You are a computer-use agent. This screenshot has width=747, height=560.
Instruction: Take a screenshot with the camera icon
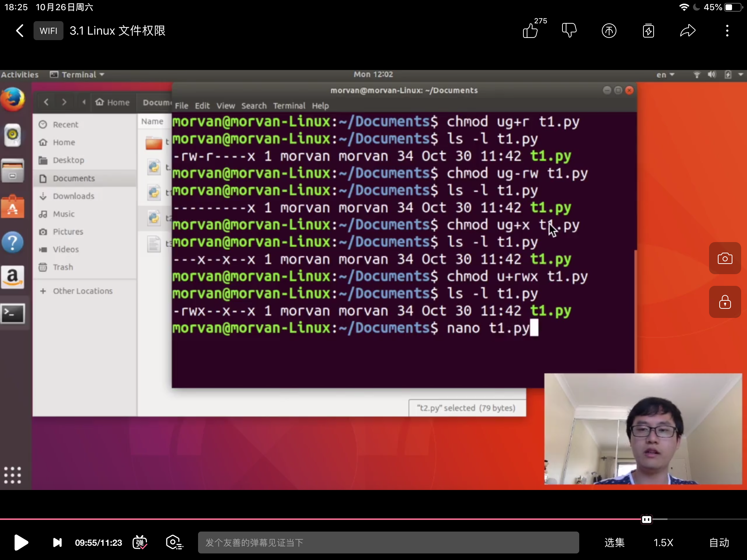pyautogui.click(x=724, y=258)
